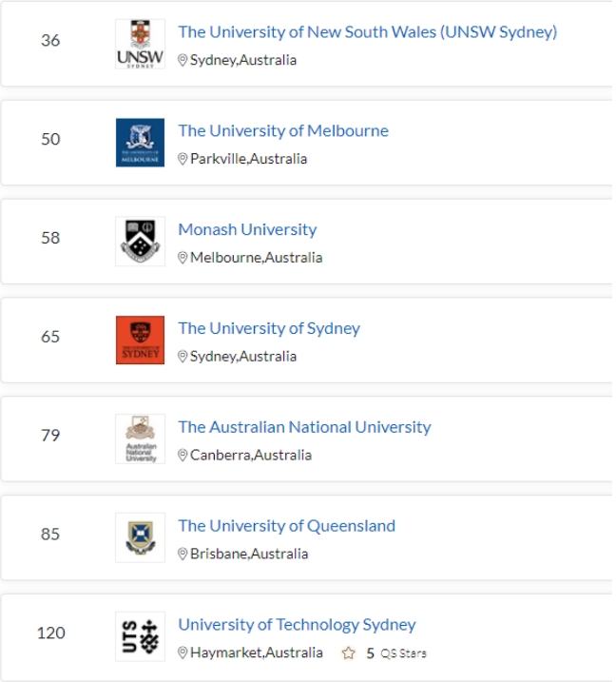Click location pin icon beside Haymarket,Australia
This screenshot has height=682, width=616.
tap(183, 653)
